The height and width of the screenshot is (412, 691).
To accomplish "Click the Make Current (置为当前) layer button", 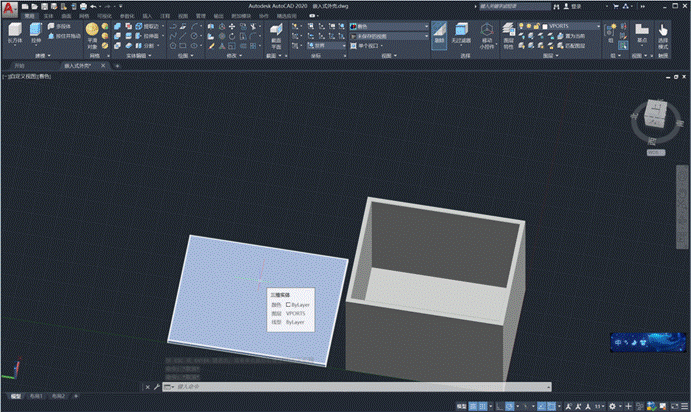I will click(571, 36).
